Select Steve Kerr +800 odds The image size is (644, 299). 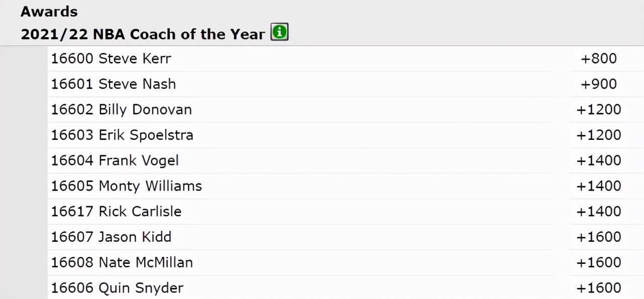(x=599, y=59)
